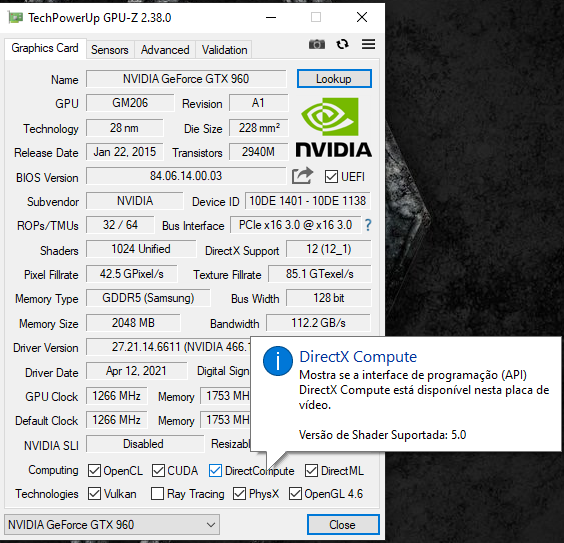
Task: Click the Bus Width value 128 bit
Action: [328, 298]
